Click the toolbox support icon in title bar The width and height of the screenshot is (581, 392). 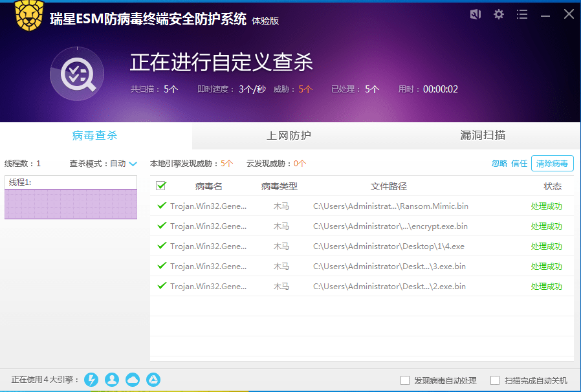[475, 14]
